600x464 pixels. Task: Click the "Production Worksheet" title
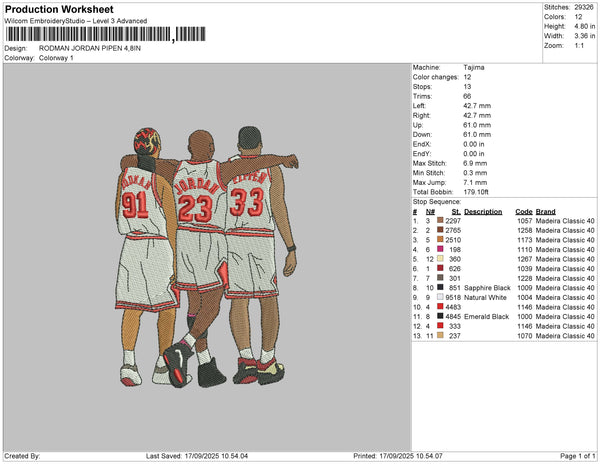(59, 9)
